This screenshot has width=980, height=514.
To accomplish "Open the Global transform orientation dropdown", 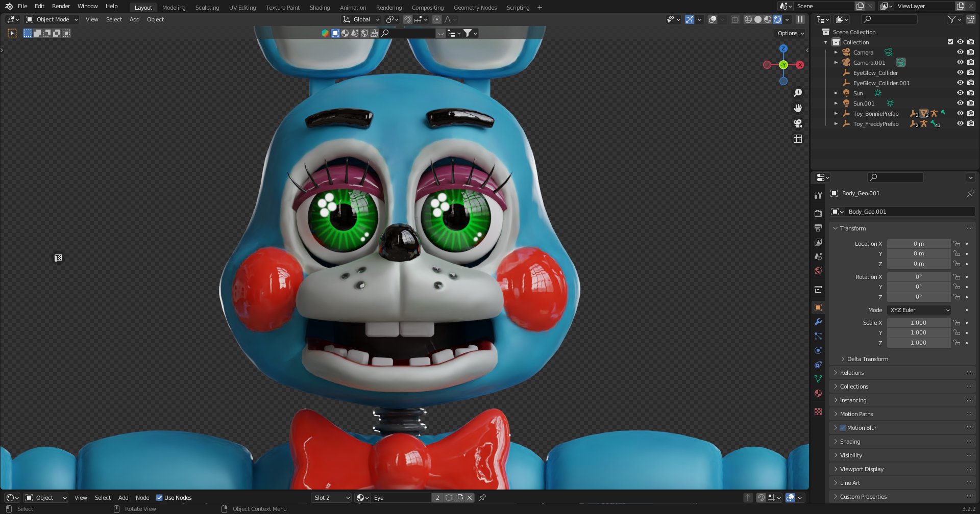I will 361,19.
